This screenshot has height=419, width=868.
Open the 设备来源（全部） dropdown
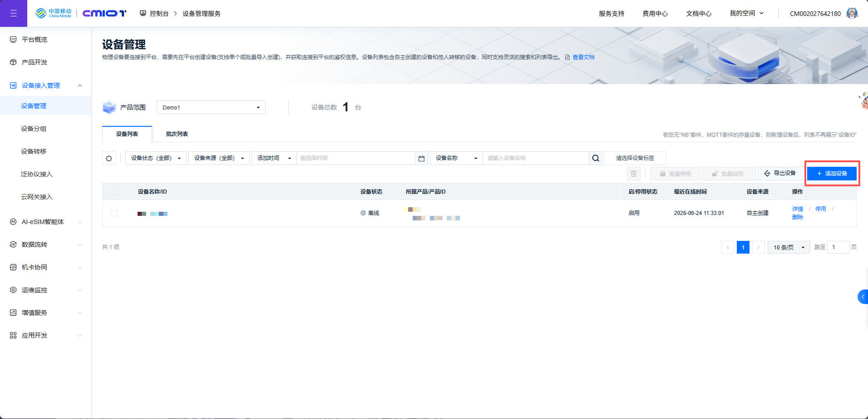coord(219,158)
